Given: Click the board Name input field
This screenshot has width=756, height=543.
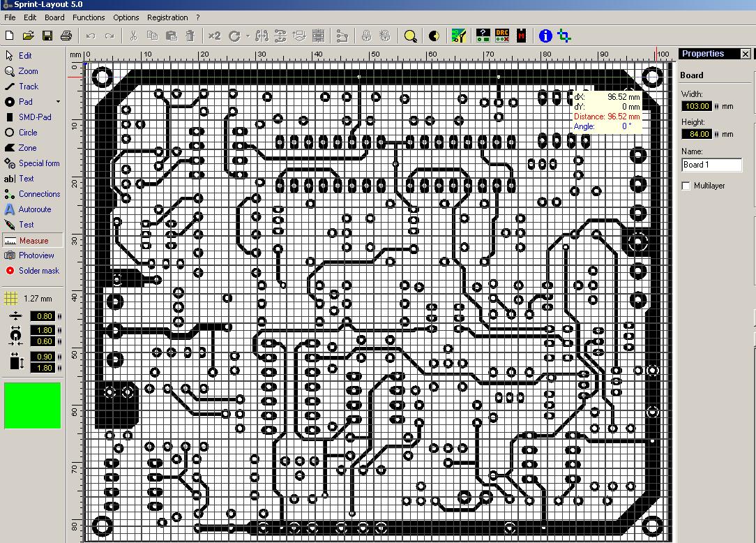Looking at the screenshot, I should click(x=711, y=165).
